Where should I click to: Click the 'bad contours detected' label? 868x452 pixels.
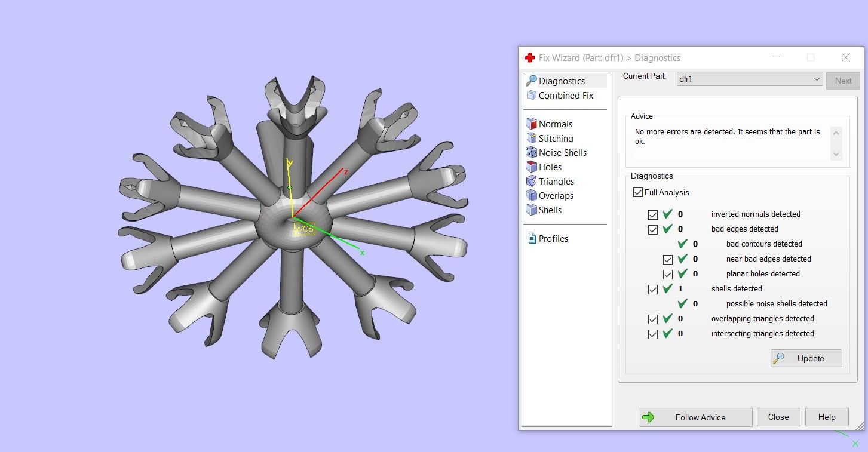764,244
